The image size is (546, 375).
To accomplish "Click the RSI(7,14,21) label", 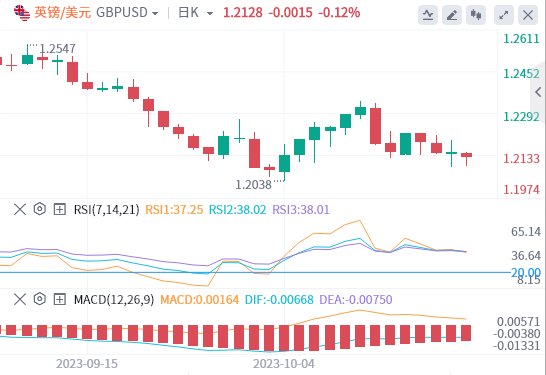I will [107, 210].
